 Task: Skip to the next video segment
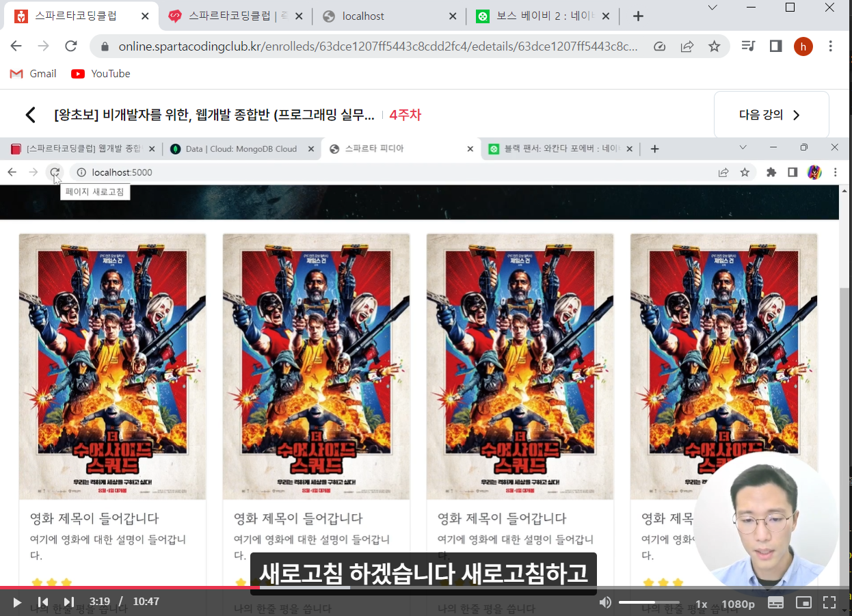(x=68, y=602)
